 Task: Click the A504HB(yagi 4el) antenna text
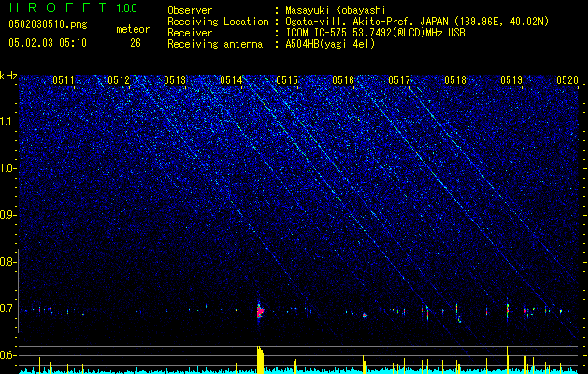pos(330,44)
